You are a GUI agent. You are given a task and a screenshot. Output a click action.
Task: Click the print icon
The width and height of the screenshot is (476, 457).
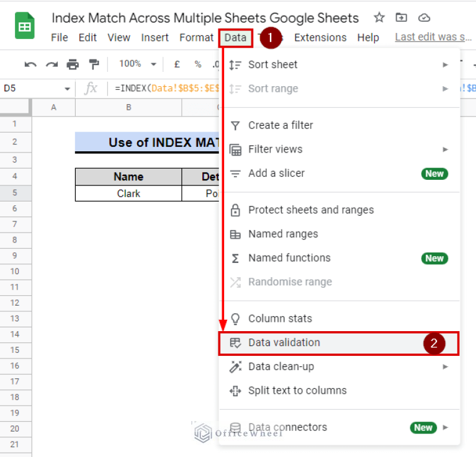coord(73,64)
